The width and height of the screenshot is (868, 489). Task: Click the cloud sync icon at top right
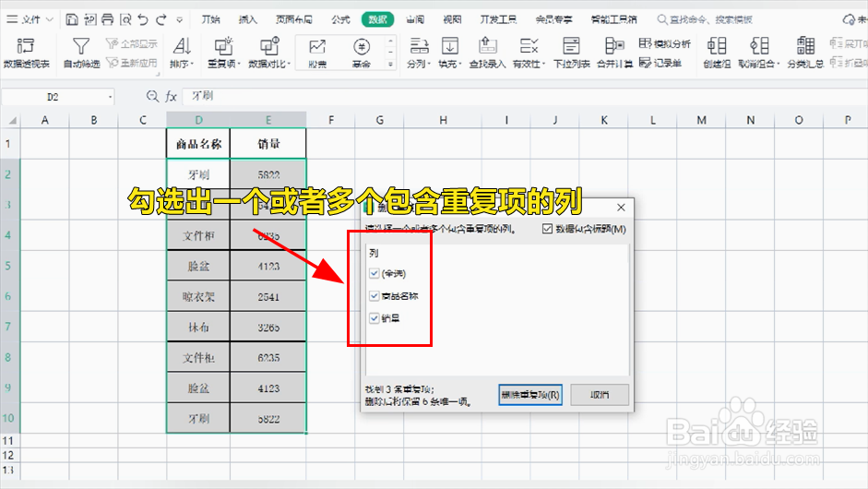click(x=849, y=20)
